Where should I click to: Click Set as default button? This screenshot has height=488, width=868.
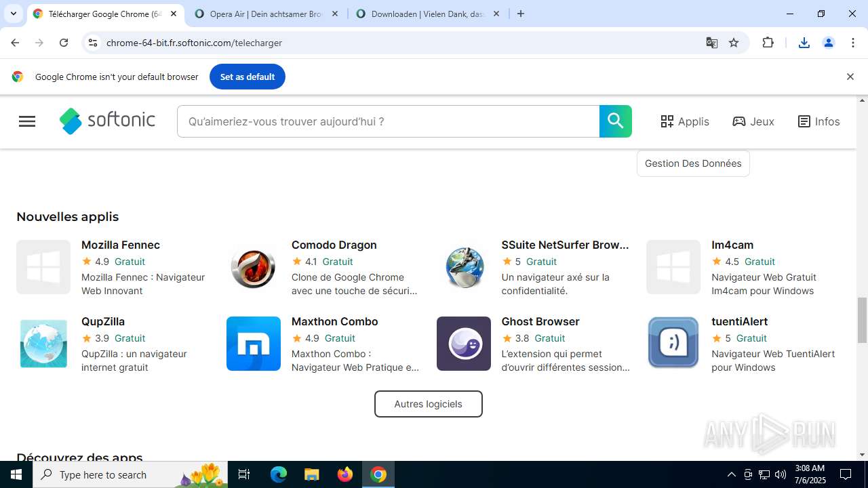[x=248, y=77]
